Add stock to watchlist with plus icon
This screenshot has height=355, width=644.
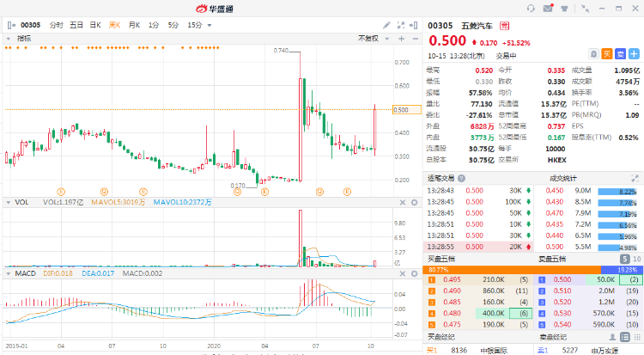pyautogui.click(x=634, y=54)
